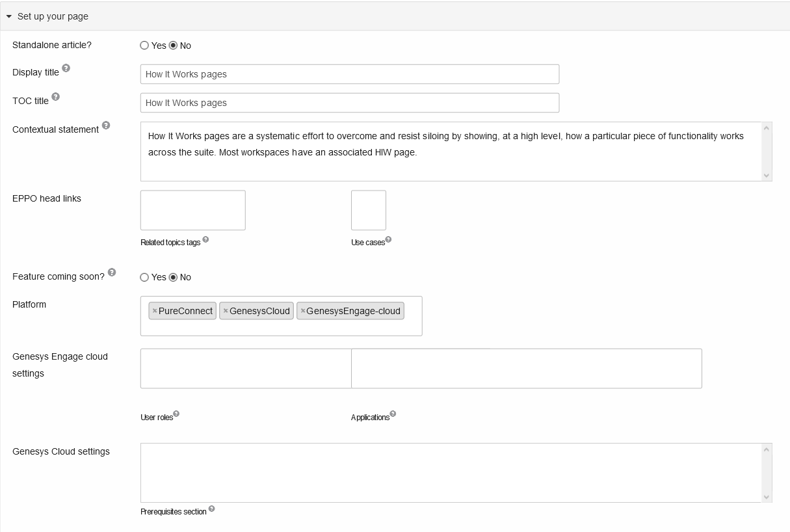
Task: Remove the GenesysEngage-cloud platform tag
Action: click(x=302, y=311)
